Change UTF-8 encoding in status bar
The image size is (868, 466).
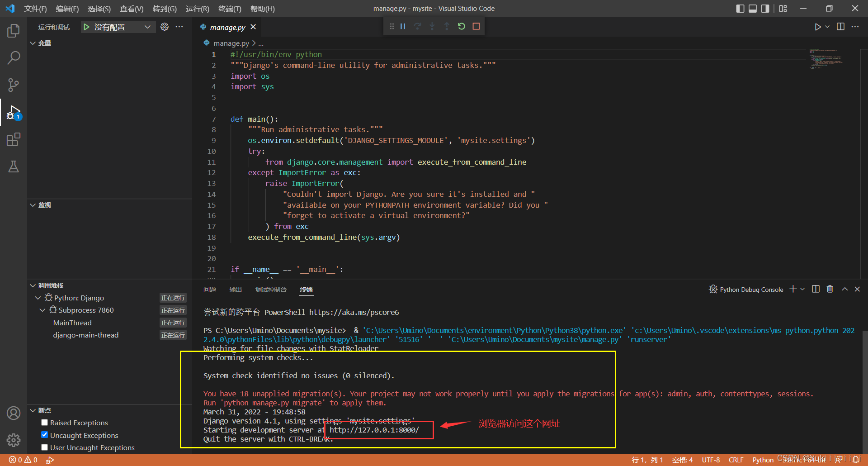point(711,460)
